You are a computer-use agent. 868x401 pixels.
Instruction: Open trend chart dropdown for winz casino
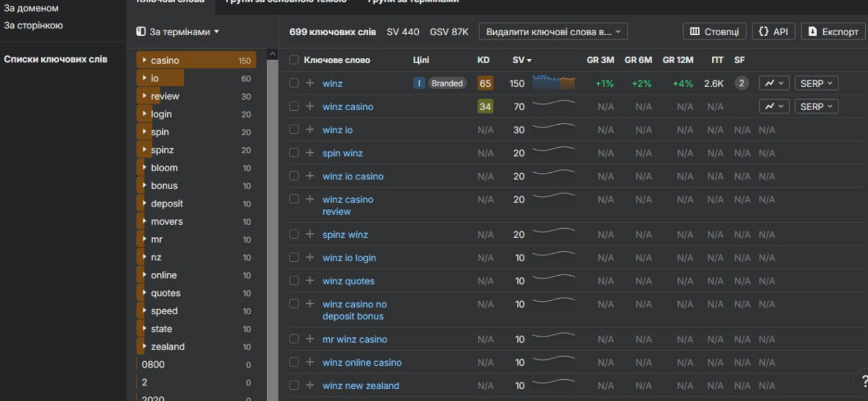point(774,106)
